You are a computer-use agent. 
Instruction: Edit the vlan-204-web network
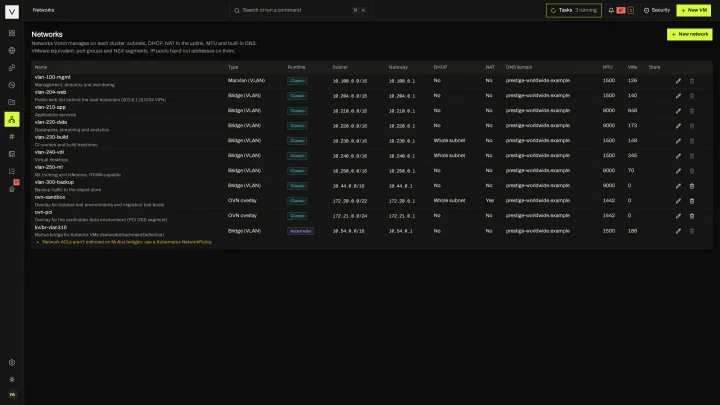pyautogui.click(x=678, y=96)
